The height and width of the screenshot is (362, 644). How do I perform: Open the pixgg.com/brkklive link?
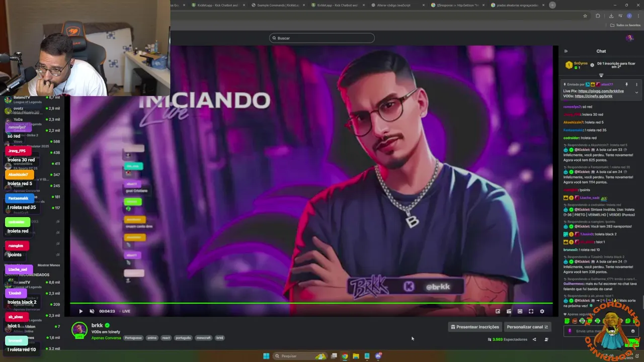tap(601, 91)
